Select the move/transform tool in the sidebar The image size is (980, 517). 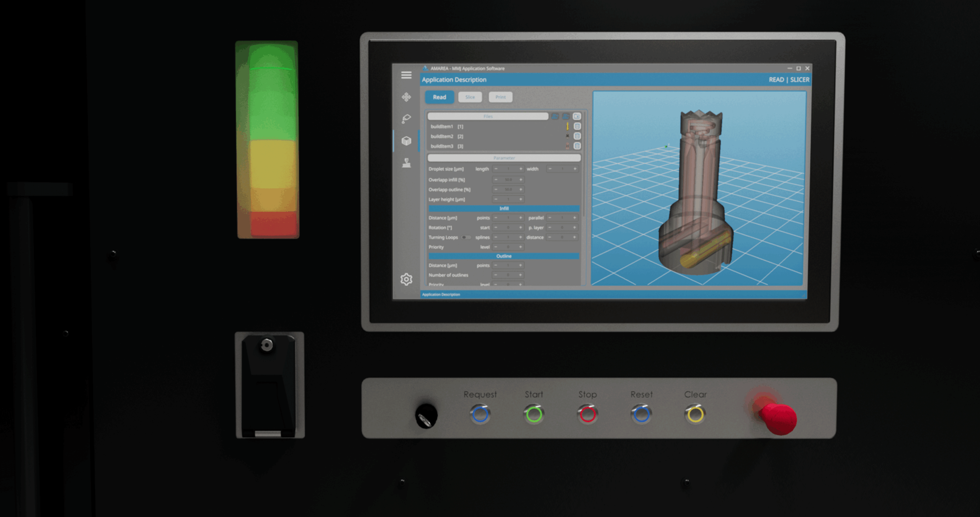point(407,97)
